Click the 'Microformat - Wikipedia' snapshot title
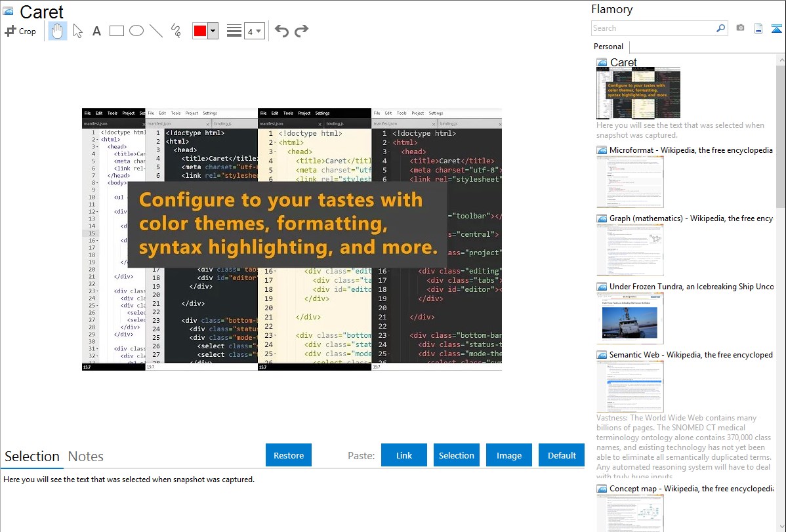Screen dimensions: 786x532 (x=691, y=150)
